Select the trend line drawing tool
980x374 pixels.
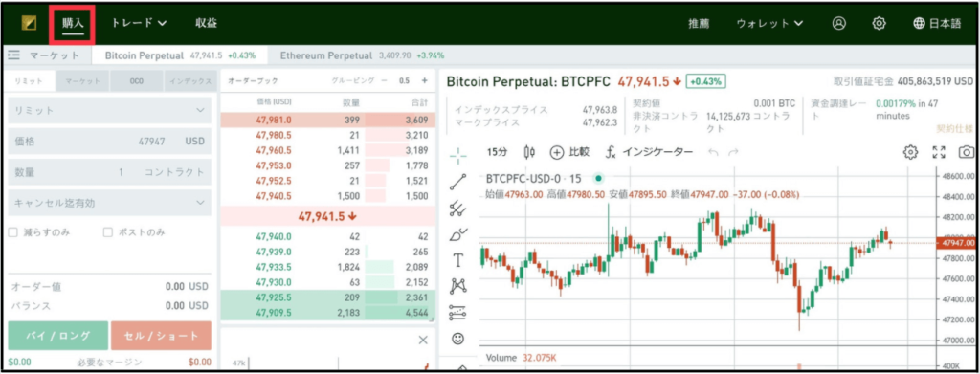[458, 182]
